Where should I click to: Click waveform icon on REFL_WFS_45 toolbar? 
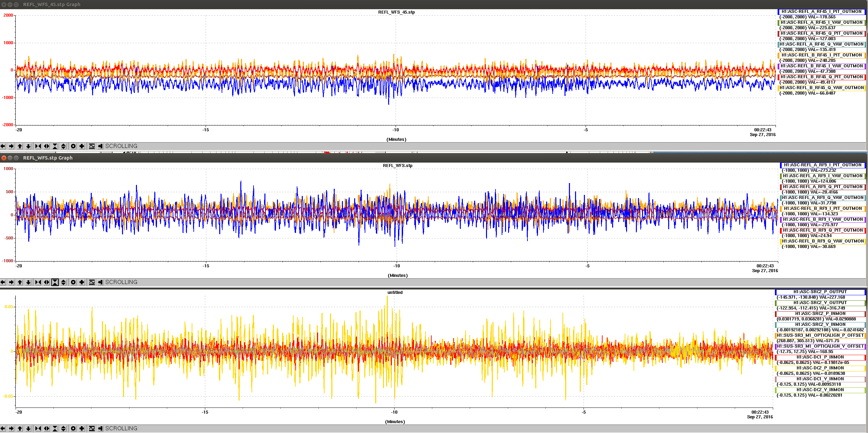pyautogui.click(x=92, y=146)
